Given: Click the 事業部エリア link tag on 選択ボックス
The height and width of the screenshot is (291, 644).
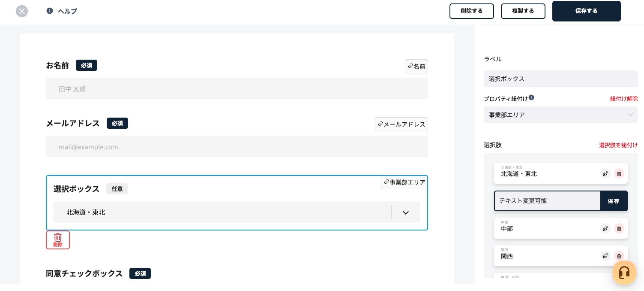Looking at the screenshot, I should (404, 182).
